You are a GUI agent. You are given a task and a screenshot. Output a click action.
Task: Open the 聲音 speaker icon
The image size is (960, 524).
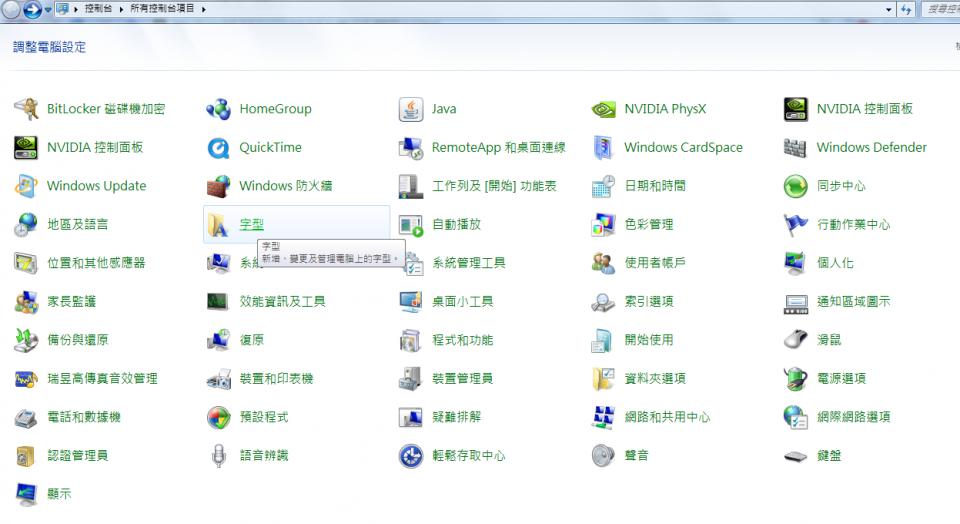(603, 456)
